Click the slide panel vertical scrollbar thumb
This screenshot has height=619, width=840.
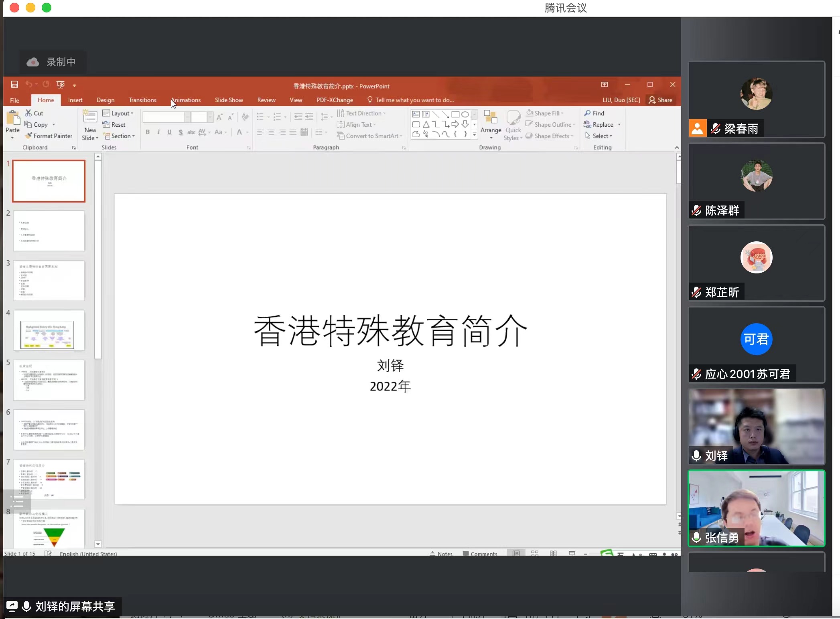[x=98, y=261]
